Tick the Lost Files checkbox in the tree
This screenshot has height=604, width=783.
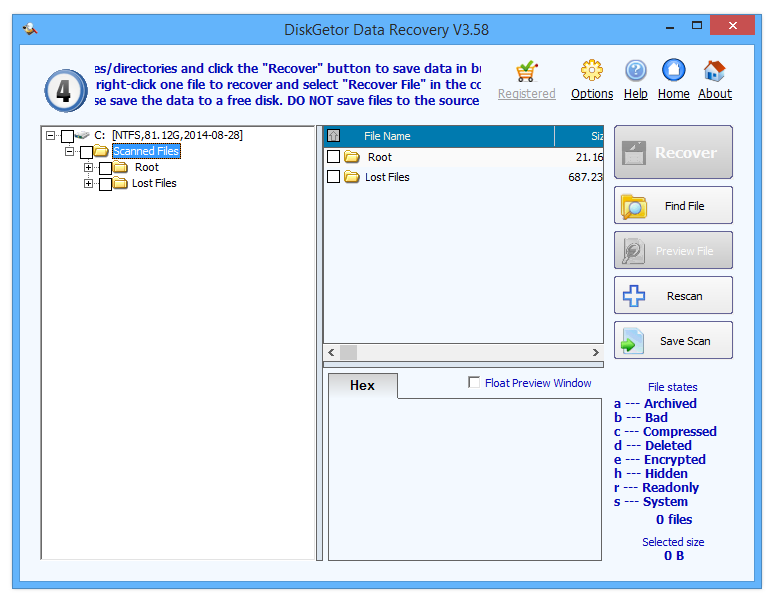(105, 184)
